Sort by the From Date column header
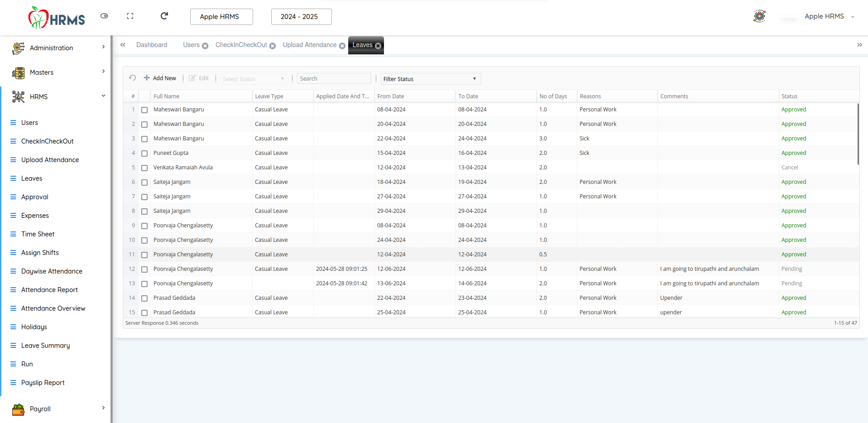 pos(415,96)
